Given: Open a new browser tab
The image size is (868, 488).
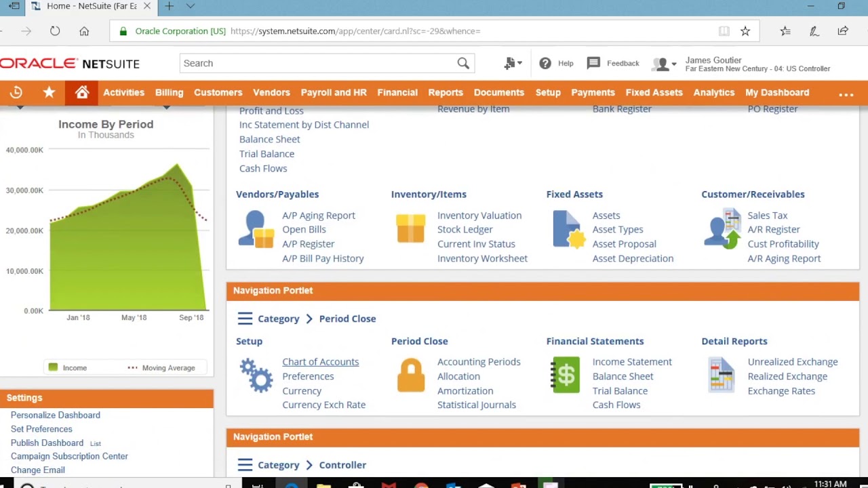Looking at the screenshot, I should pos(169,6).
